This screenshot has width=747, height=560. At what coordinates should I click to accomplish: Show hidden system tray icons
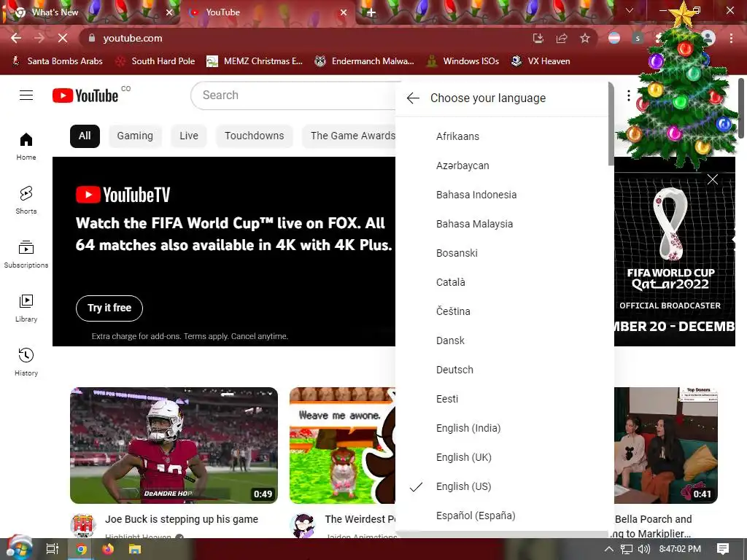(x=609, y=549)
